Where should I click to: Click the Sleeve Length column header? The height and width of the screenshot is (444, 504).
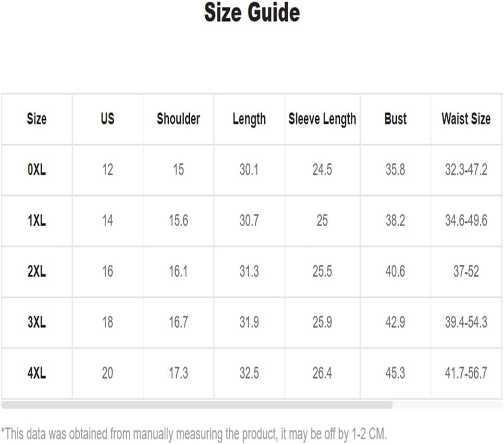click(322, 119)
